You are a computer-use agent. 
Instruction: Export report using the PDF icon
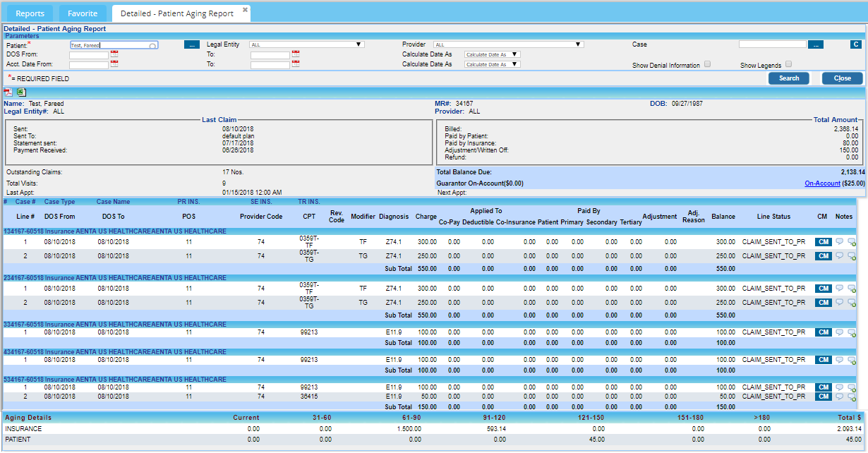tap(8, 92)
